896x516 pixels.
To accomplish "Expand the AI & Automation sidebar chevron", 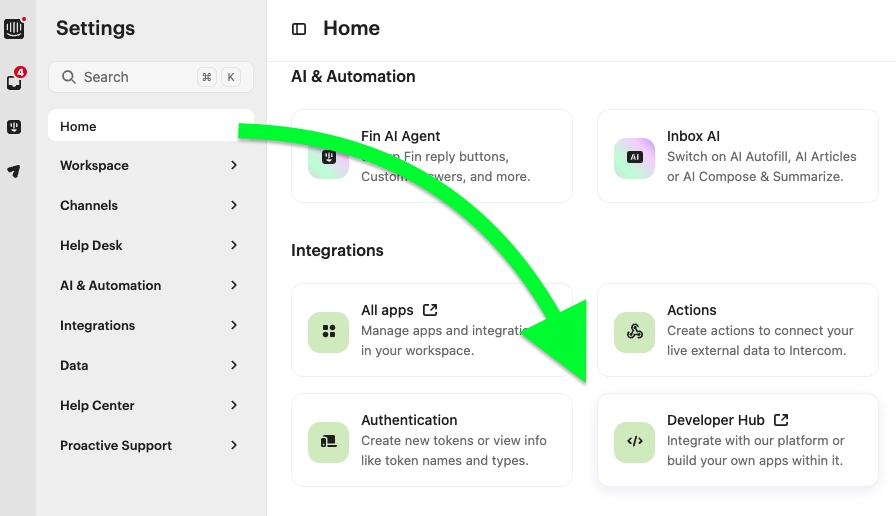I will tap(234, 285).
